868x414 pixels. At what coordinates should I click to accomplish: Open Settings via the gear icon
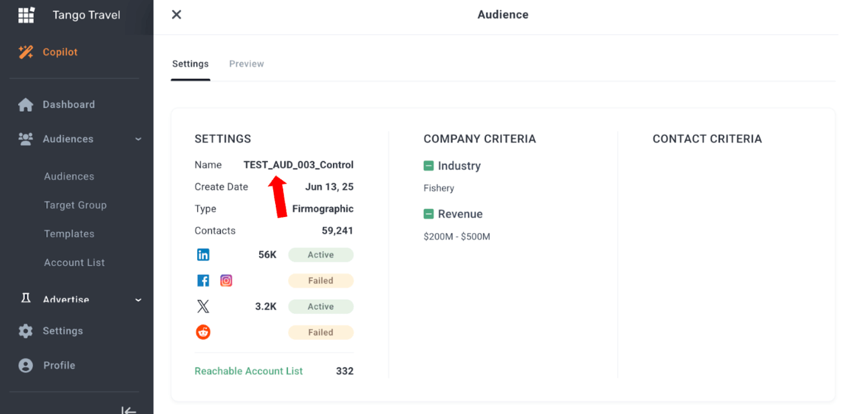[x=27, y=331]
